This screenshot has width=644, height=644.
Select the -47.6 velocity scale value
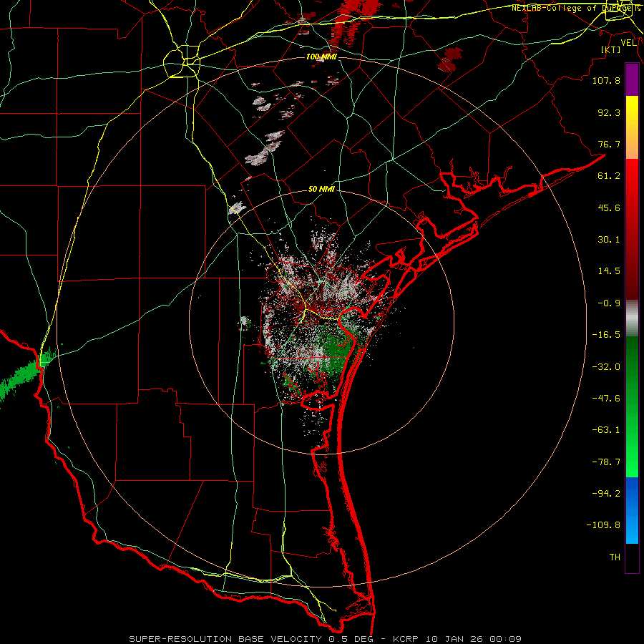[x=606, y=399]
